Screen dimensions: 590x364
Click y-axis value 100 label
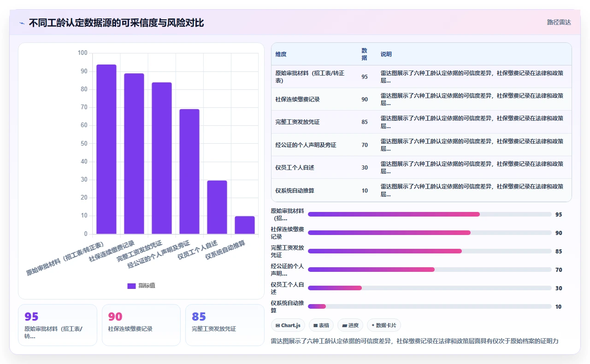point(83,53)
